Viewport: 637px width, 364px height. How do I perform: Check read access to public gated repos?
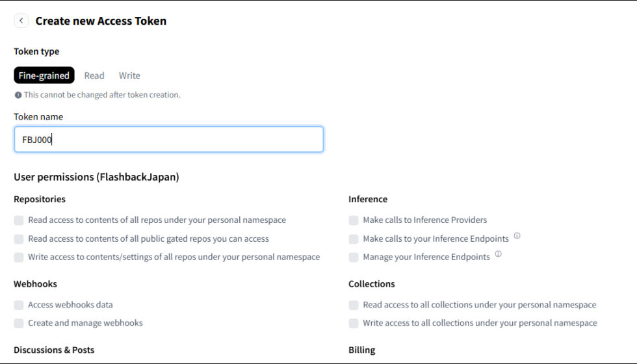[19, 239]
